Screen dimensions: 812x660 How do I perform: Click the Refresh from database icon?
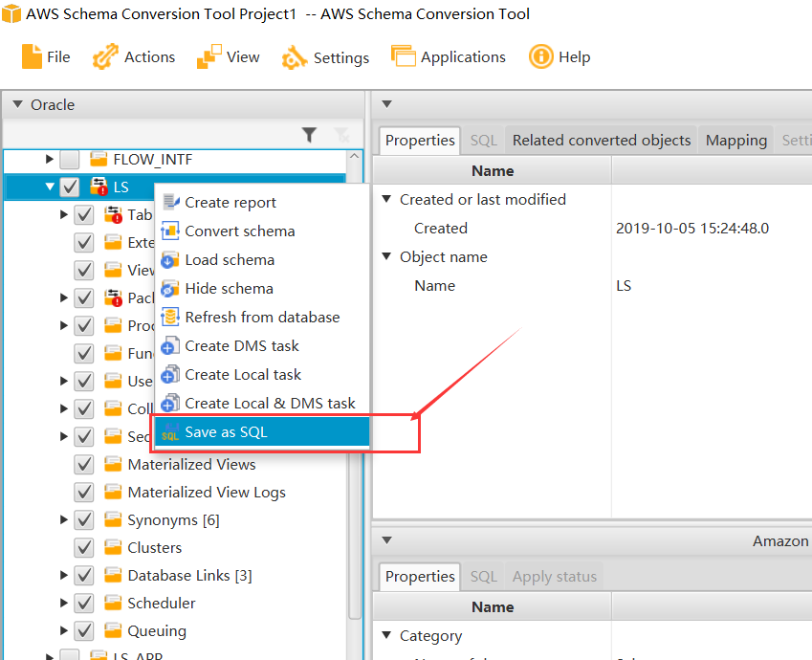click(x=170, y=317)
